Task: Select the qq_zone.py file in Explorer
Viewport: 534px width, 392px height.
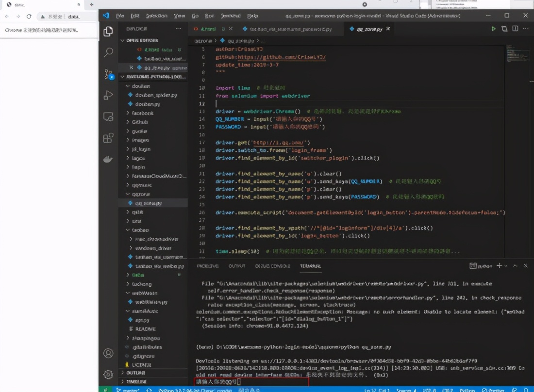Action: click(146, 203)
